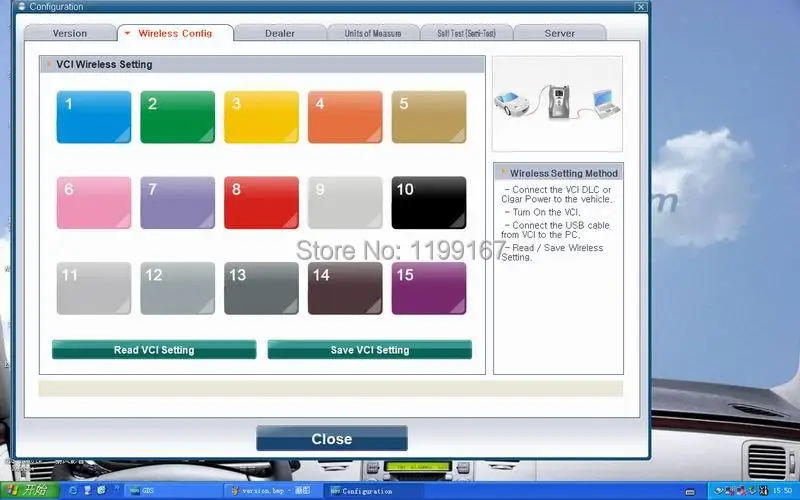Click the system tray clock showing 15:50
Screen dimensions: 800x500
pyautogui.click(x=782, y=491)
